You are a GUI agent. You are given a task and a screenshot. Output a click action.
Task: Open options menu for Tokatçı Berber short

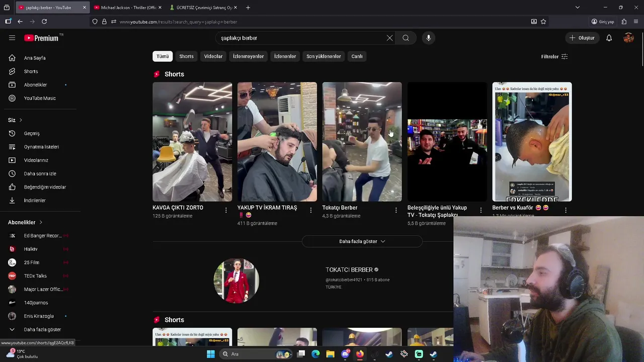(x=396, y=210)
